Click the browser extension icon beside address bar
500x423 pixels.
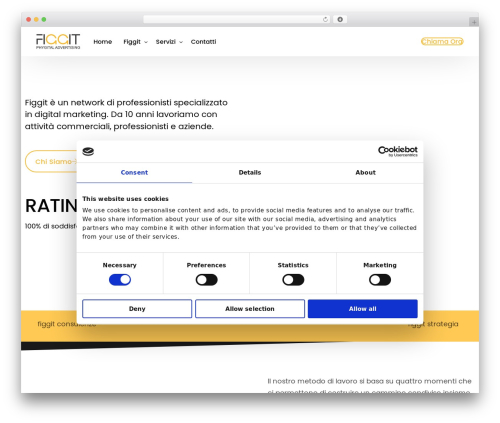pyautogui.click(x=340, y=19)
